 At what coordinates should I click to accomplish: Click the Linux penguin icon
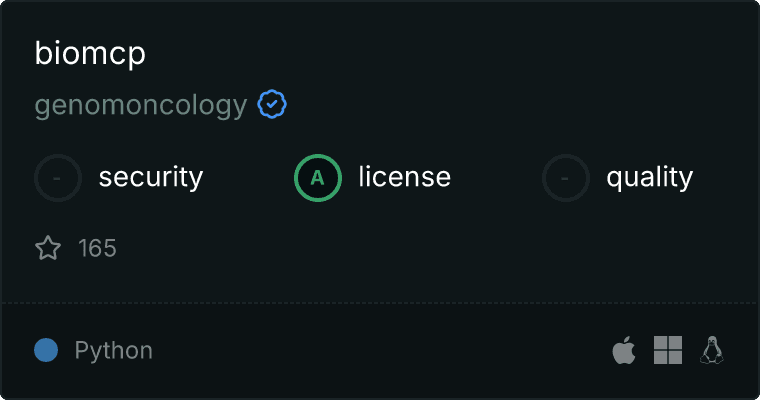point(712,350)
